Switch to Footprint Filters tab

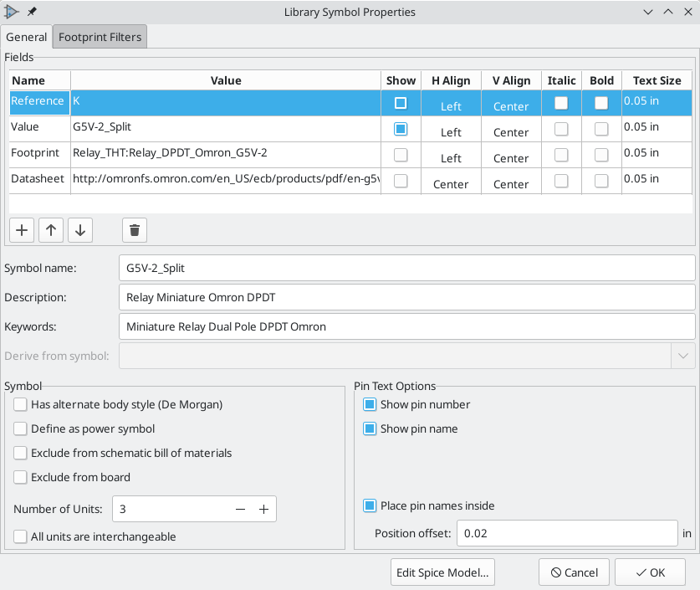pyautogui.click(x=100, y=38)
